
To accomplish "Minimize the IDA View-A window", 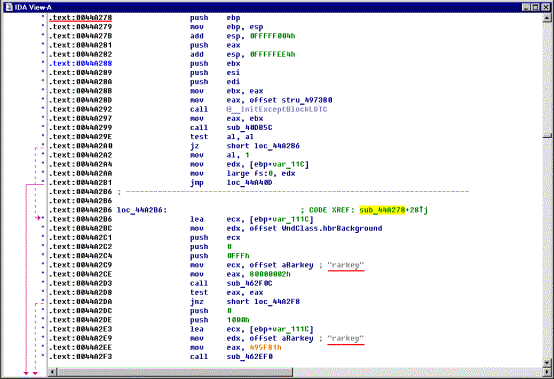I will (x=526, y=7).
